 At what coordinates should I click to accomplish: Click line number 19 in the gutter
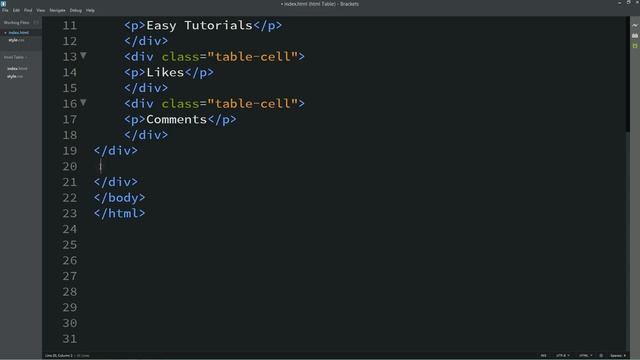click(69, 151)
